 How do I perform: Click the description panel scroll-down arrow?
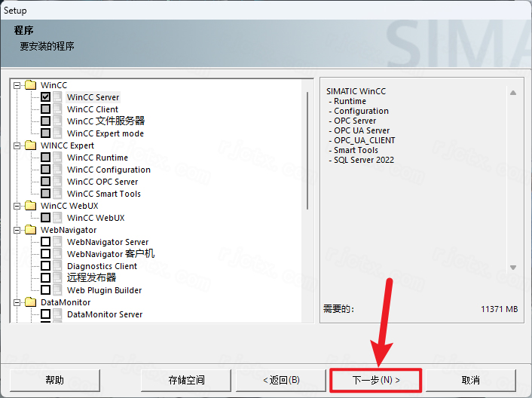point(512,268)
